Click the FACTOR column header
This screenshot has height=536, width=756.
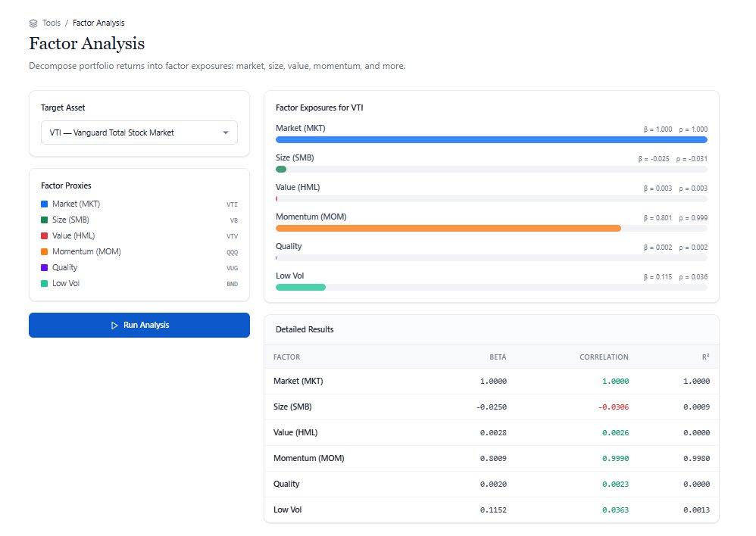(286, 357)
